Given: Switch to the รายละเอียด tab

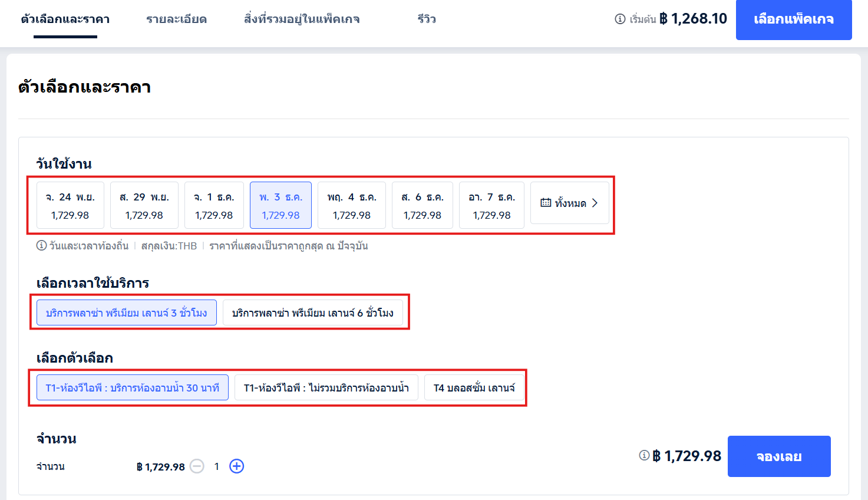Looking at the screenshot, I should coord(176,19).
